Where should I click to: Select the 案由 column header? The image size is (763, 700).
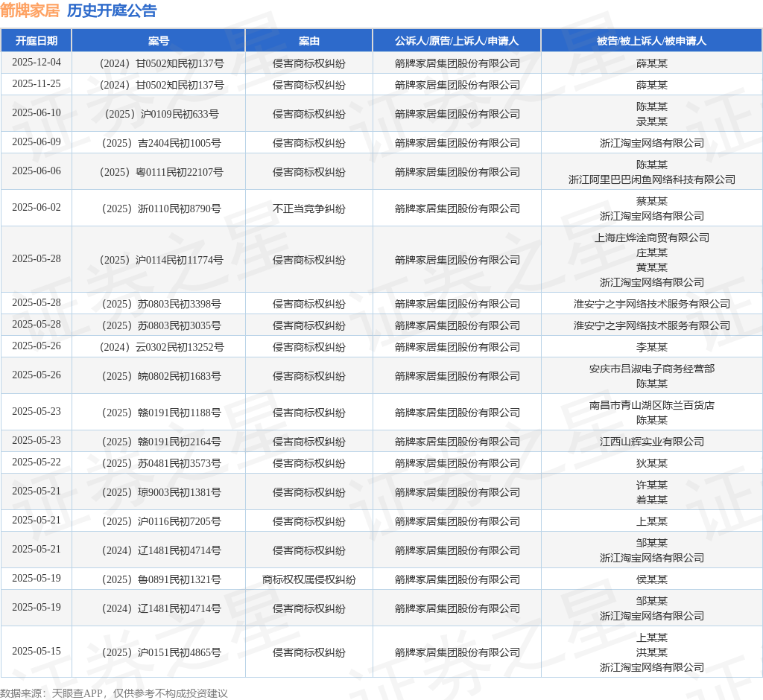click(x=309, y=41)
